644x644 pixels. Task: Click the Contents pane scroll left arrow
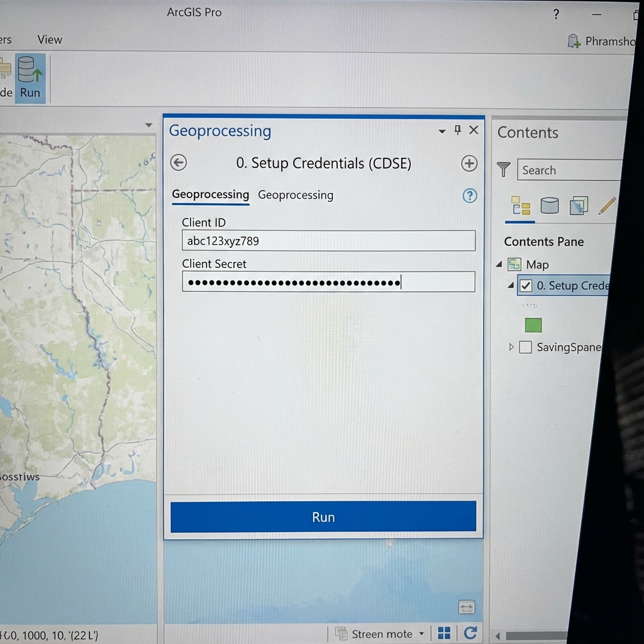[498, 636]
